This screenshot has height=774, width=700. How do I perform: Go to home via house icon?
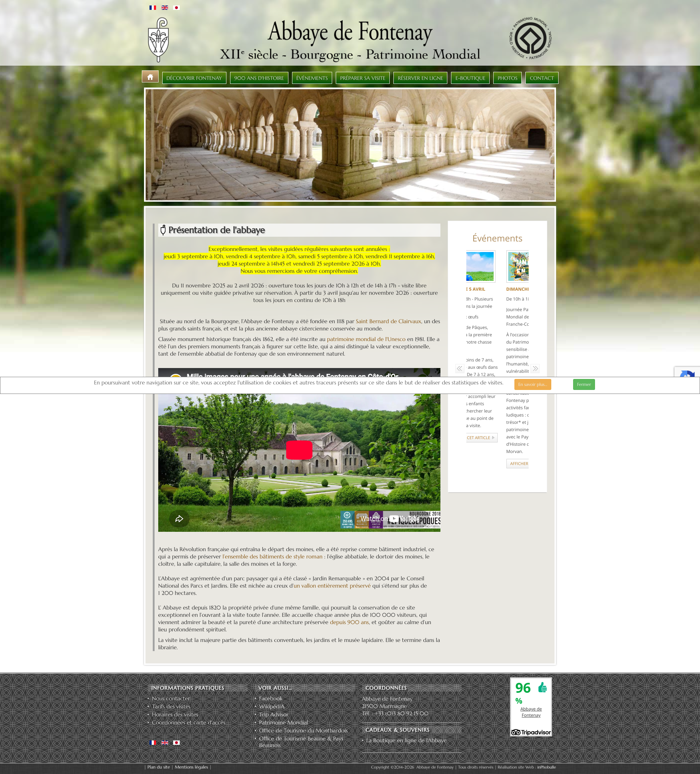(x=150, y=77)
